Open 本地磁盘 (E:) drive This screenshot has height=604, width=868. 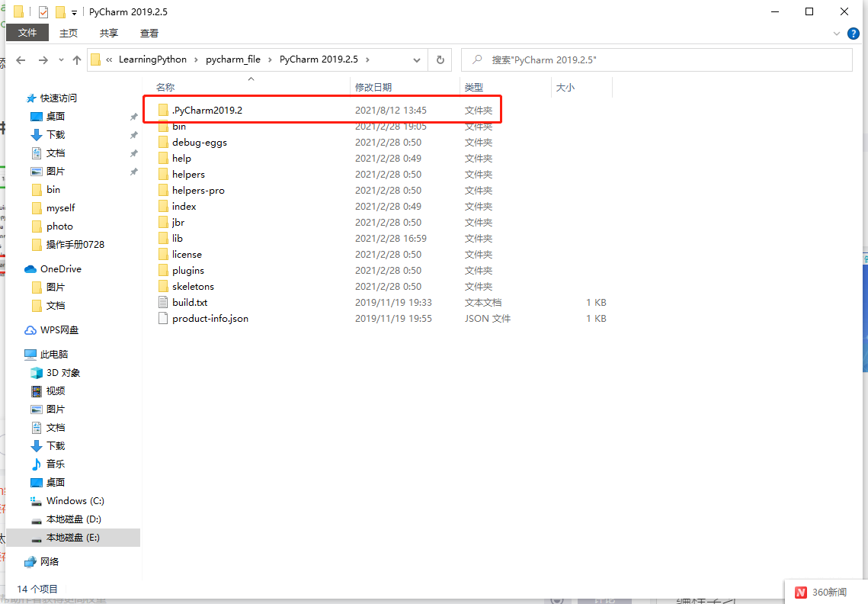73,538
